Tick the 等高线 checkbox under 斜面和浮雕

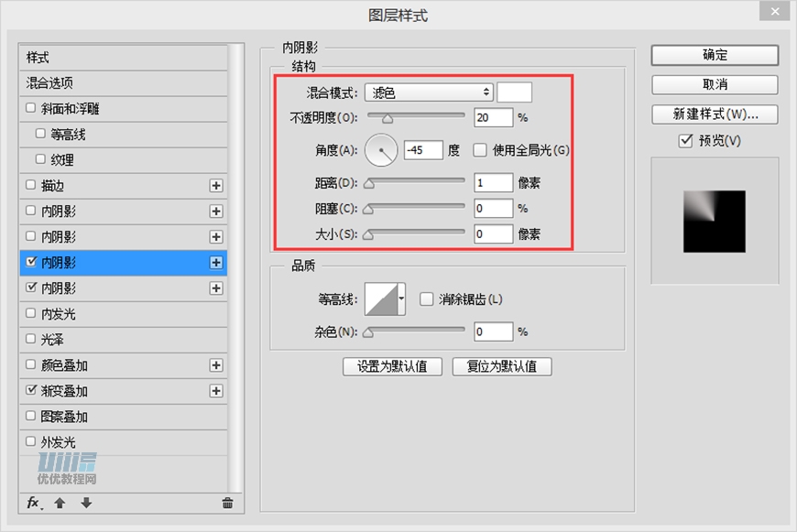pos(40,134)
